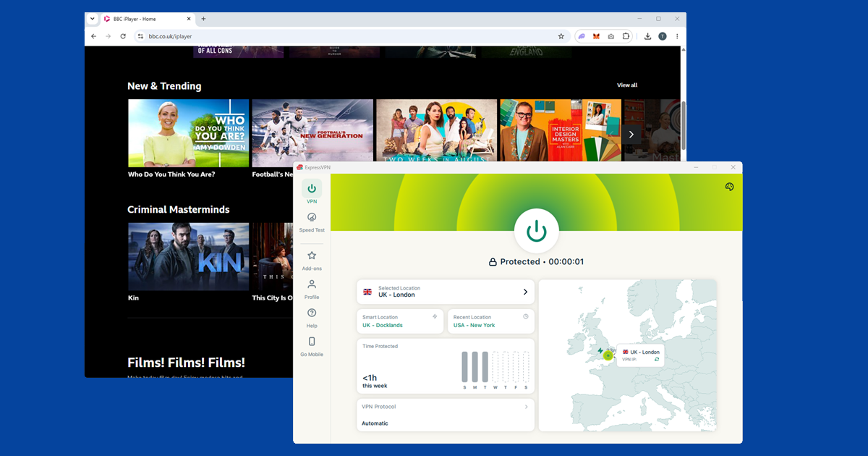Click the 'Who Do You Think You Are?' title link
The image size is (868, 456).
(x=171, y=174)
